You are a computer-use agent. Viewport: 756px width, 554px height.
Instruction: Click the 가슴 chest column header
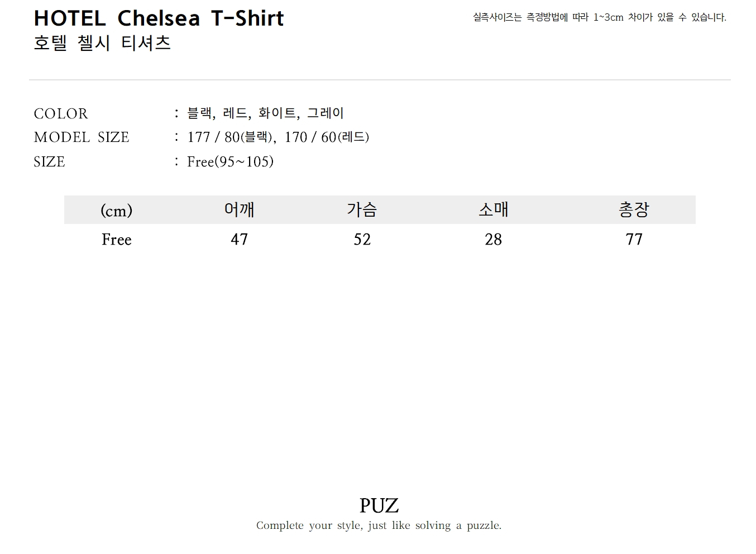[x=362, y=209]
